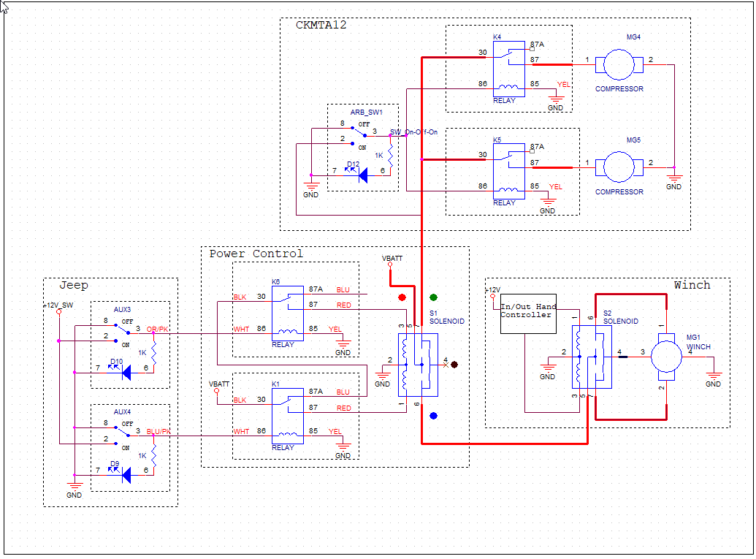The width and height of the screenshot is (756, 559).
Task: Select the K6 relay symbol
Action: [x=287, y=313]
